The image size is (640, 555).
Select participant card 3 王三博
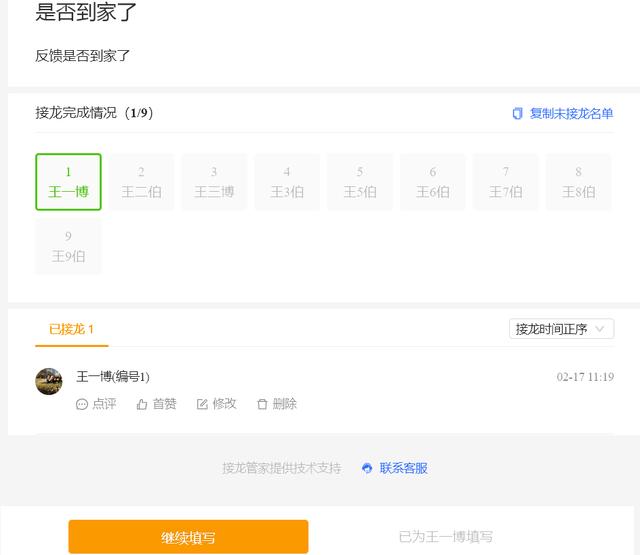(214, 182)
